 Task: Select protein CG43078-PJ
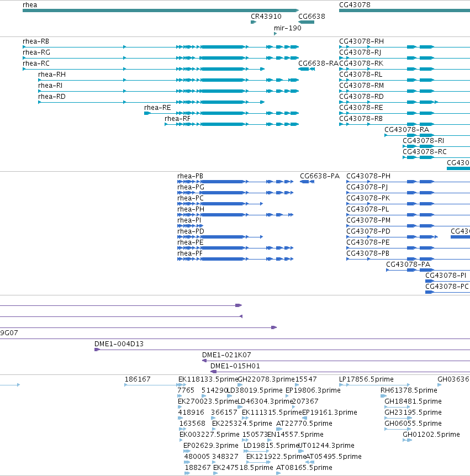coord(408,193)
